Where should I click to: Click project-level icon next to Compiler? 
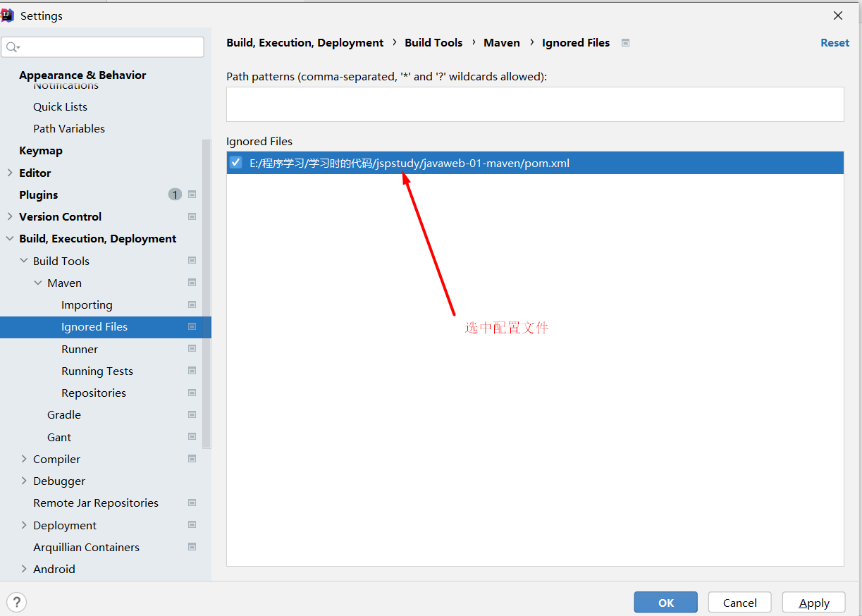192,459
